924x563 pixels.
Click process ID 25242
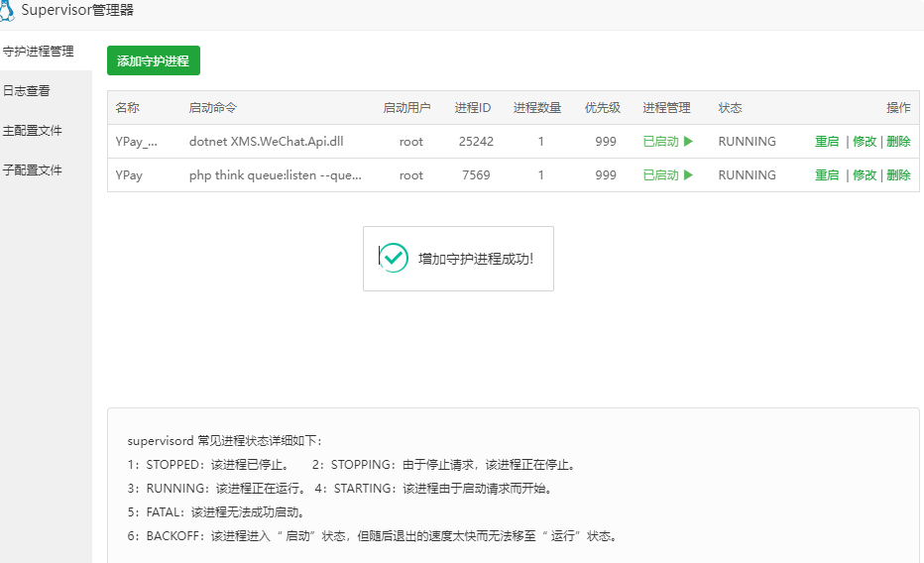pos(476,142)
